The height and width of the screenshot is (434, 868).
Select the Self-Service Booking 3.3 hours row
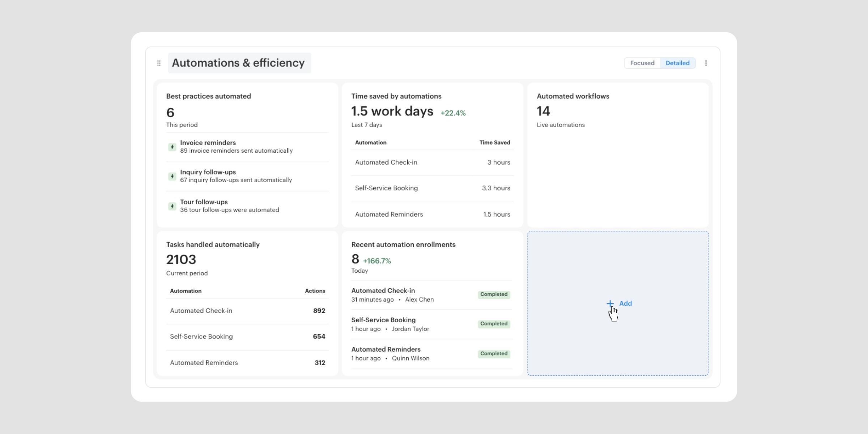[432, 188]
